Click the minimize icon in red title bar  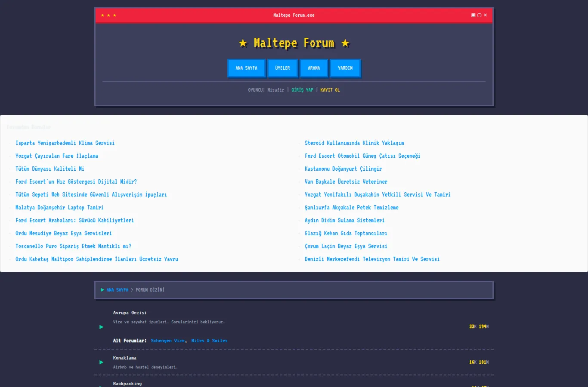coord(473,15)
